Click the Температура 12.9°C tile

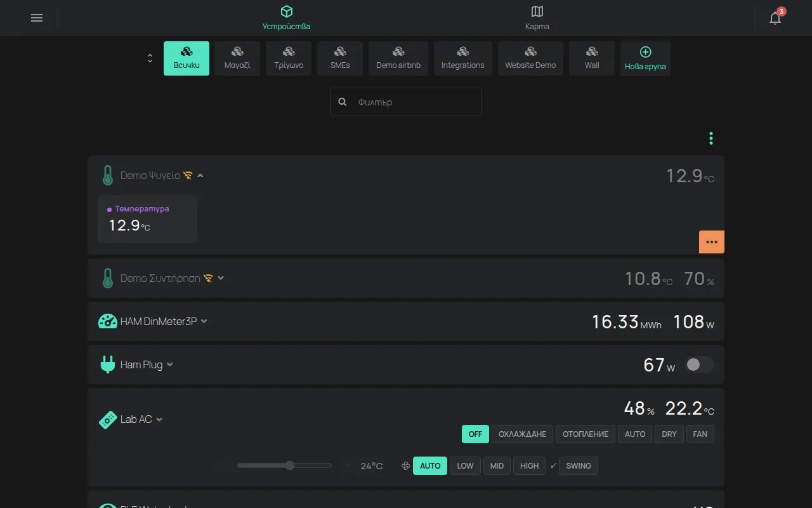[147, 219]
